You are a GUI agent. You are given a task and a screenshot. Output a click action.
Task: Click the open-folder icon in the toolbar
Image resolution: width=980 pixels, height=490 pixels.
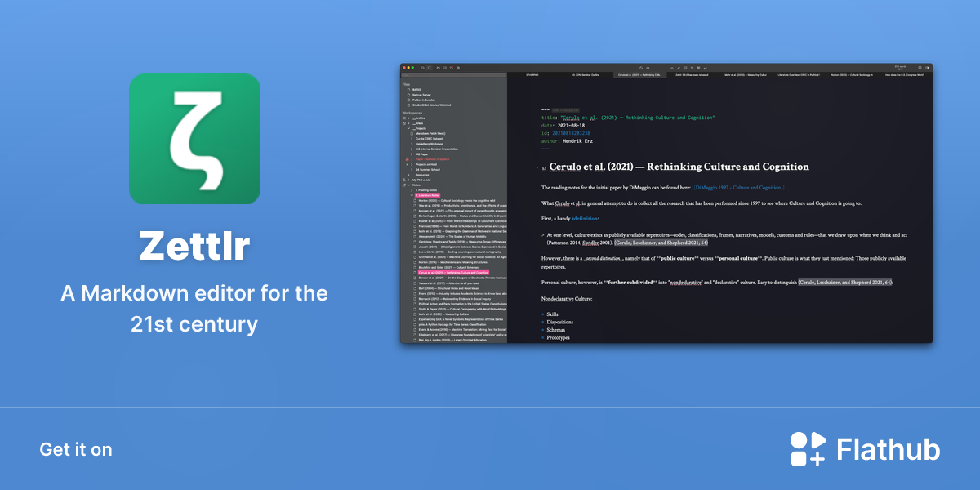[439, 68]
